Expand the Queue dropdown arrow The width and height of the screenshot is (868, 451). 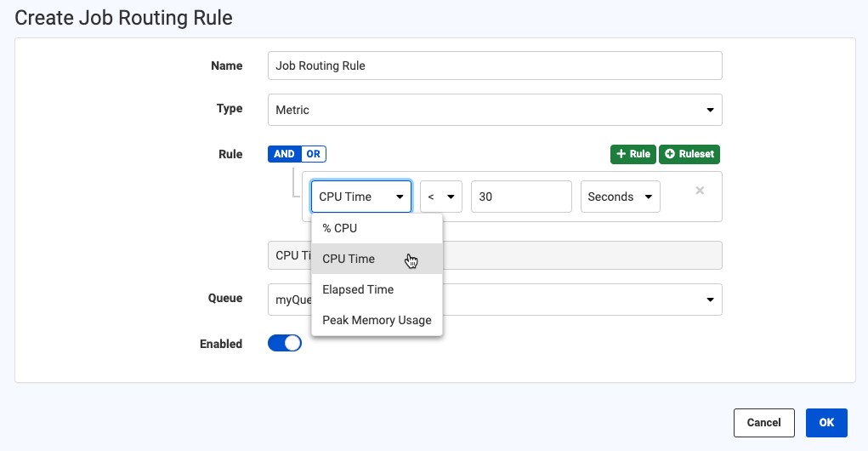click(710, 300)
